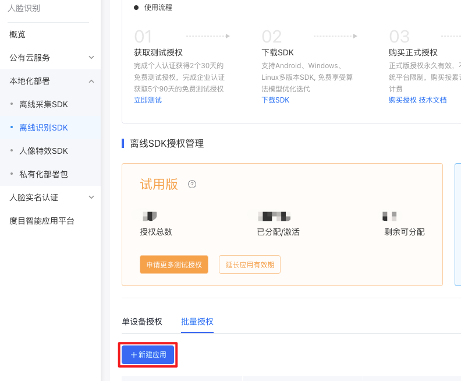Open 度目智能应用平台 in sidebar
462x382 pixels.
(x=42, y=221)
